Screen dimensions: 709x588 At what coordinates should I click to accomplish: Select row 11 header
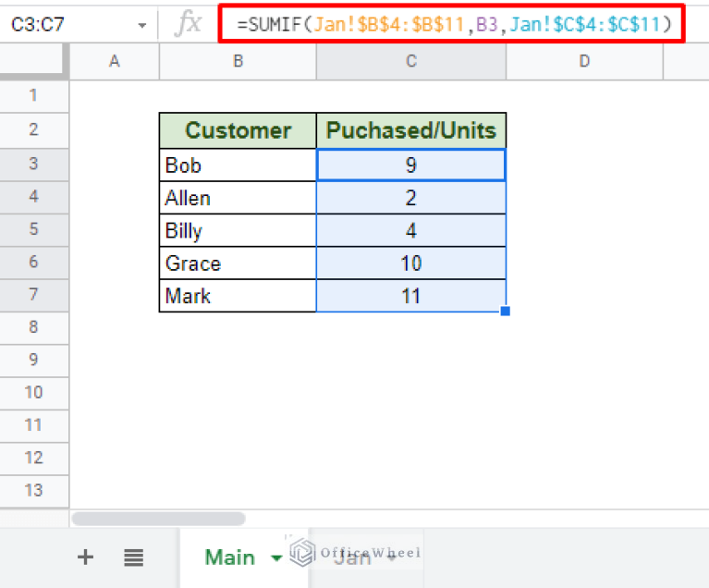(x=33, y=425)
